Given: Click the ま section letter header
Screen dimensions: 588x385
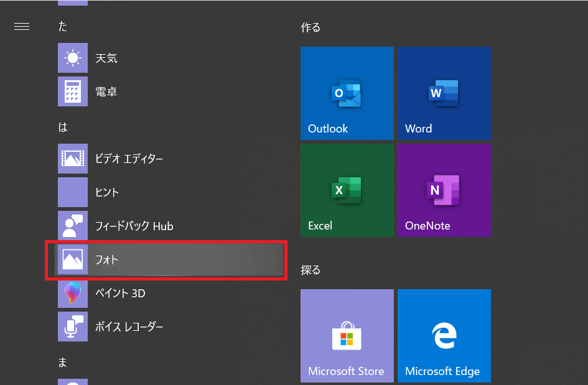Looking at the screenshot, I should click(63, 363).
